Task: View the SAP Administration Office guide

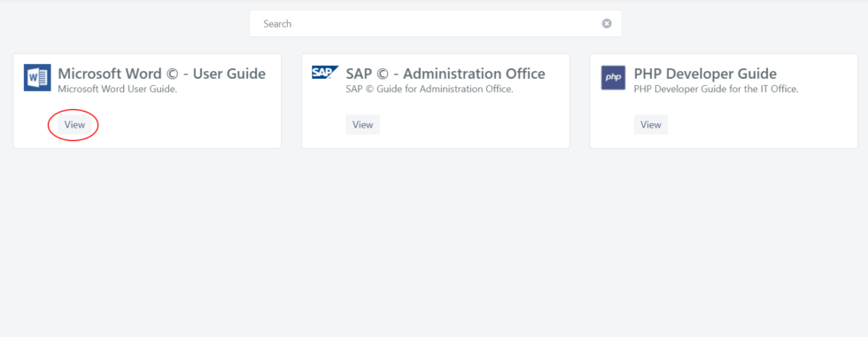Action: (x=362, y=125)
